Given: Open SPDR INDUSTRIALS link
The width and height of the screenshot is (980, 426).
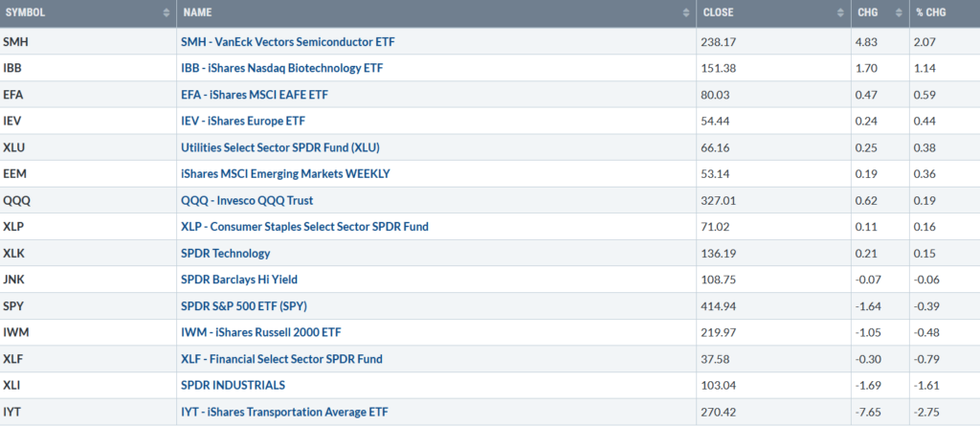Looking at the screenshot, I should [233, 386].
